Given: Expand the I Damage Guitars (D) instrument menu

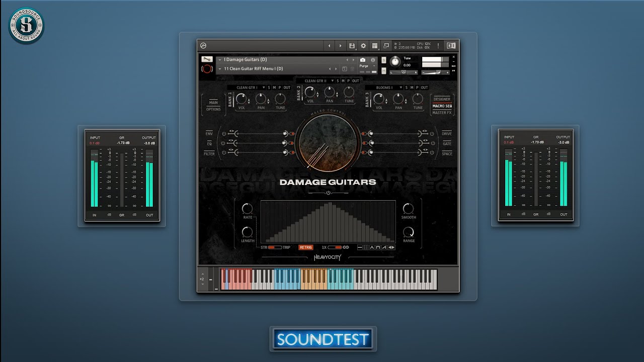Looking at the screenshot, I should (x=220, y=60).
